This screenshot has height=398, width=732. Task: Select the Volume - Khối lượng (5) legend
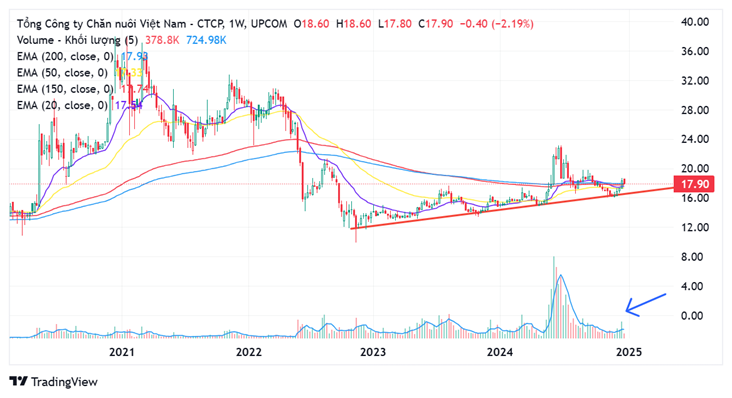tap(77, 41)
